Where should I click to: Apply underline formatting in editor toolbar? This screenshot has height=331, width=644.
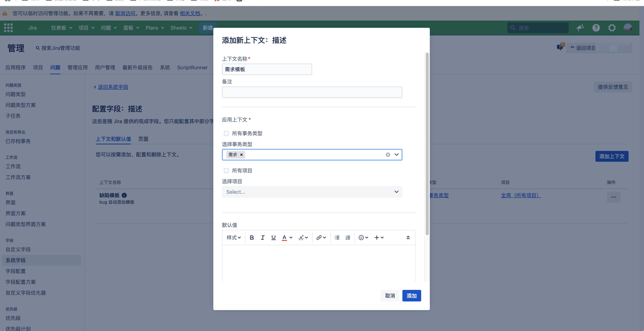[x=273, y=237]
